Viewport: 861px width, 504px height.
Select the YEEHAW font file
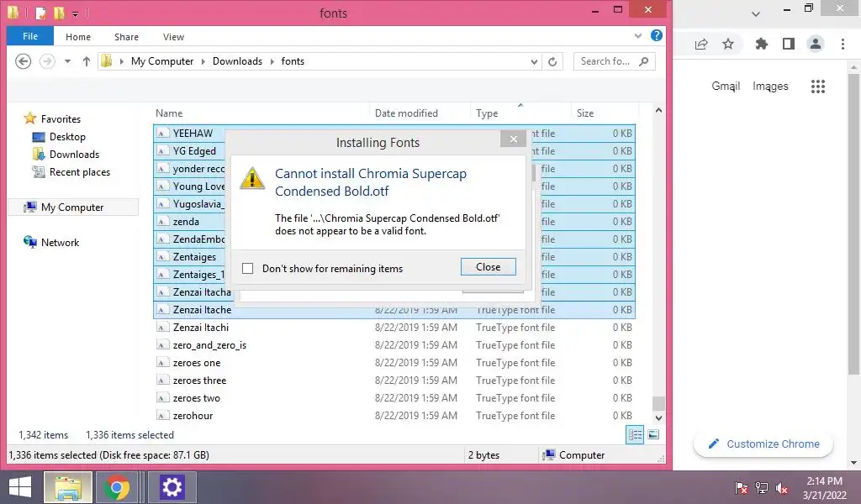(x=193, y=134)
